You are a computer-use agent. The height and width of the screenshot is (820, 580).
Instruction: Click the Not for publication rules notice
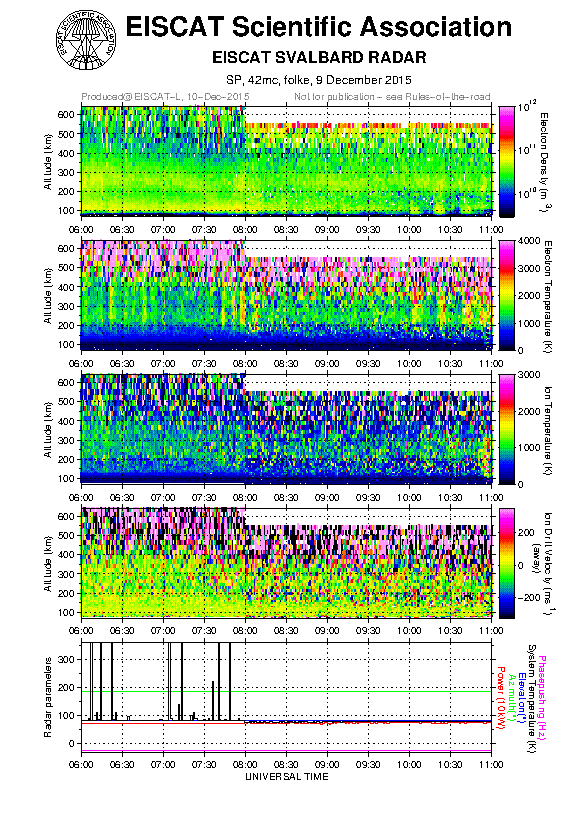click(392, 97)
